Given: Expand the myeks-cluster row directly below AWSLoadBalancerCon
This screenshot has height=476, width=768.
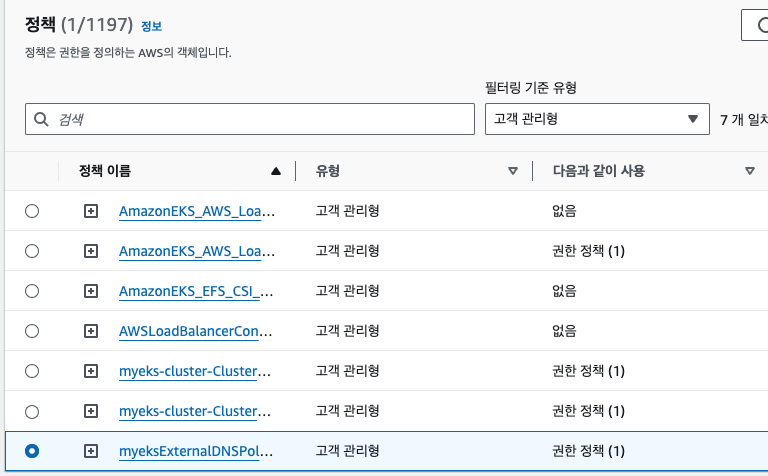Looking at the screenshot, I should pyautogui.click(x=91, y=371).
